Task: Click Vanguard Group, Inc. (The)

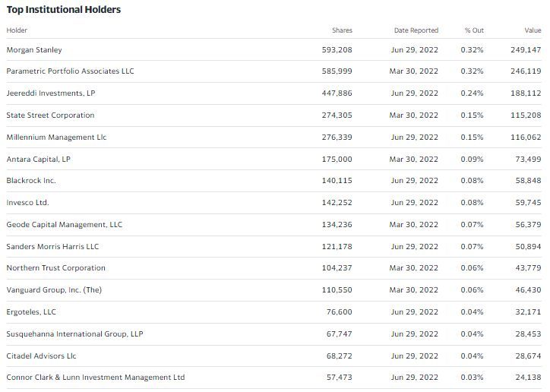Action: tap(54, 290)
